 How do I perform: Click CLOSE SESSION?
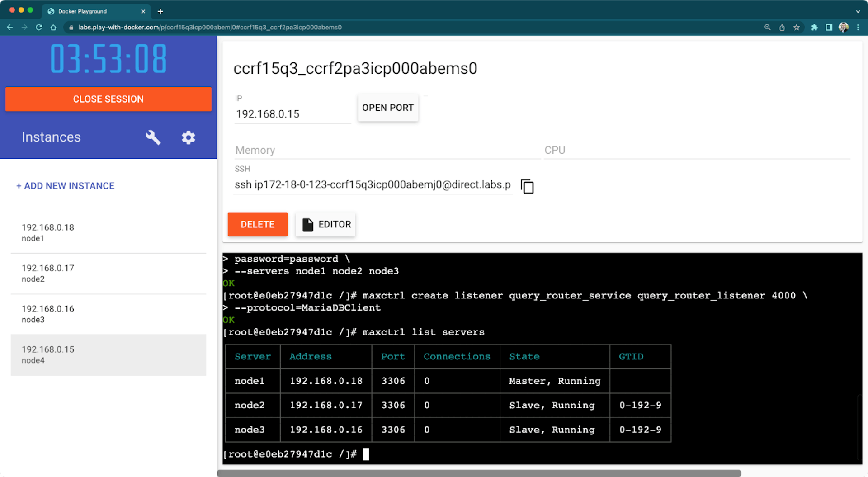(x=108, y=99)
